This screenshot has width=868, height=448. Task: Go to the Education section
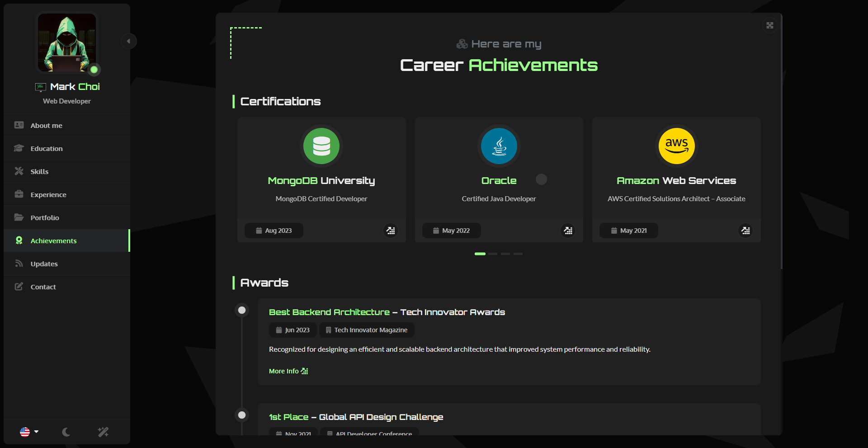67,148
